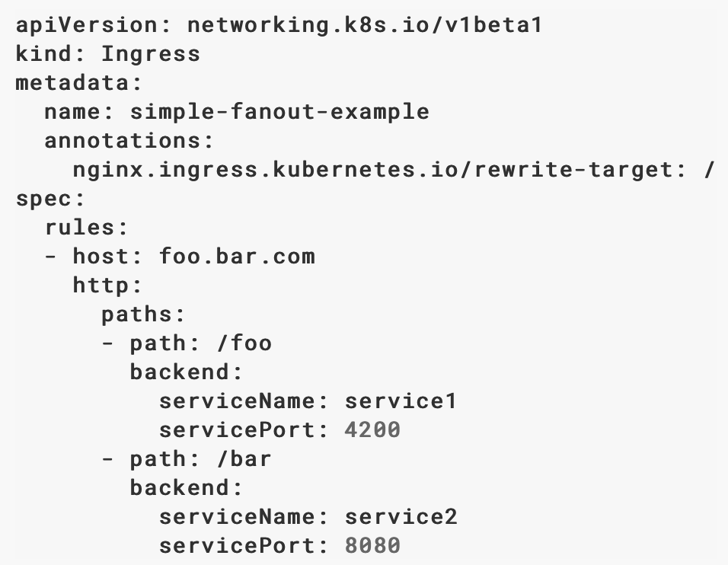
Task: Click the service1 serviceName value
Action: click(401, 401)
